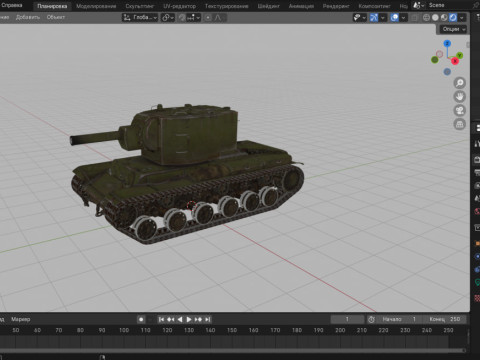The height and width of the screenshot is (360, 480).
Task: Toggle auto keying record button
Action: point(141,319)
